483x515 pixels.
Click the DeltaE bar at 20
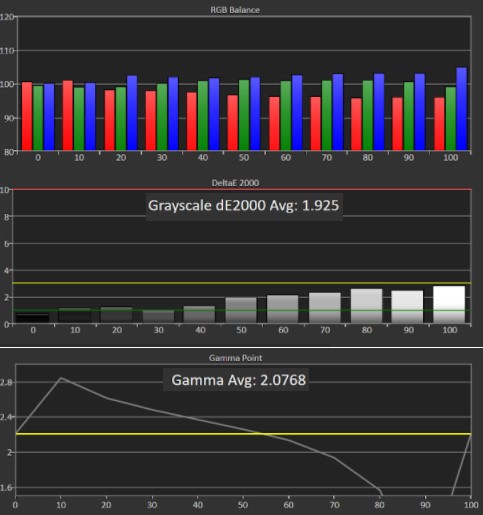[117, 315]
